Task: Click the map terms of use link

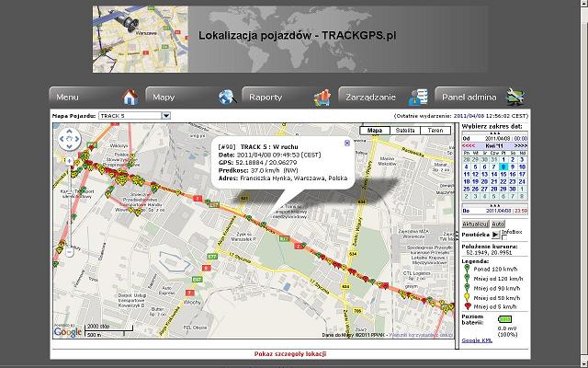Action: pyautogui.click(x=421, y=335)
